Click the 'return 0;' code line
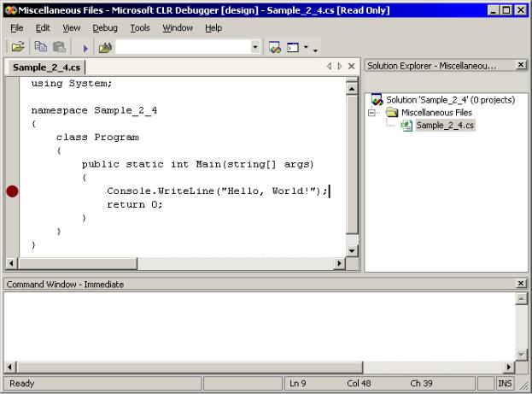 pyautogui.click(x=135, y=205)
